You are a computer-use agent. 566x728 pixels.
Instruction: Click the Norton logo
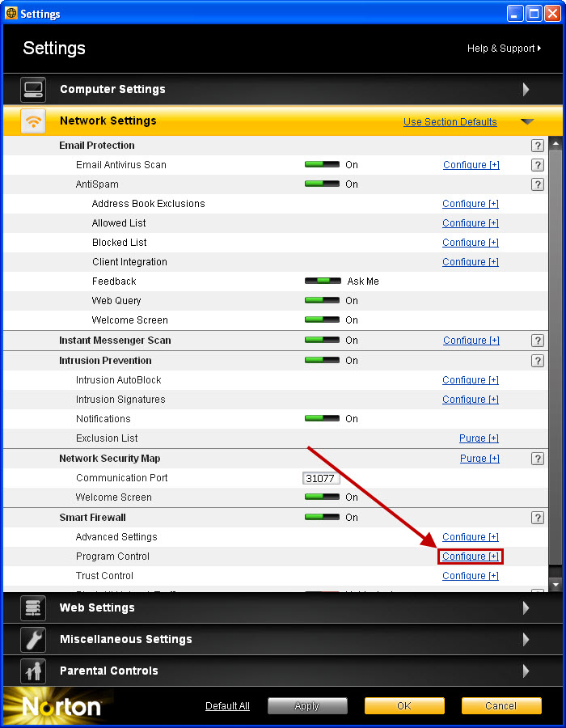(x=61, y=707)
